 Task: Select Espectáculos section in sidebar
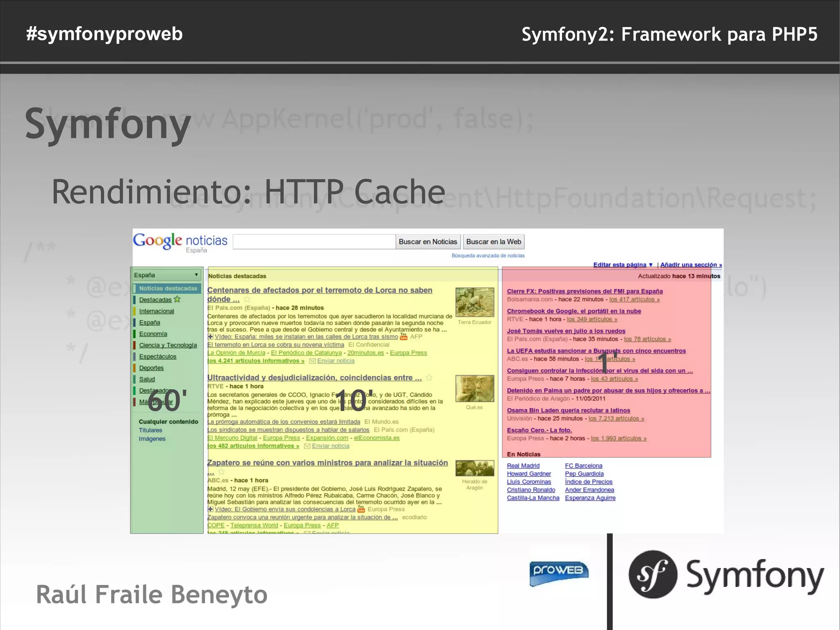(x=157, y=357)
